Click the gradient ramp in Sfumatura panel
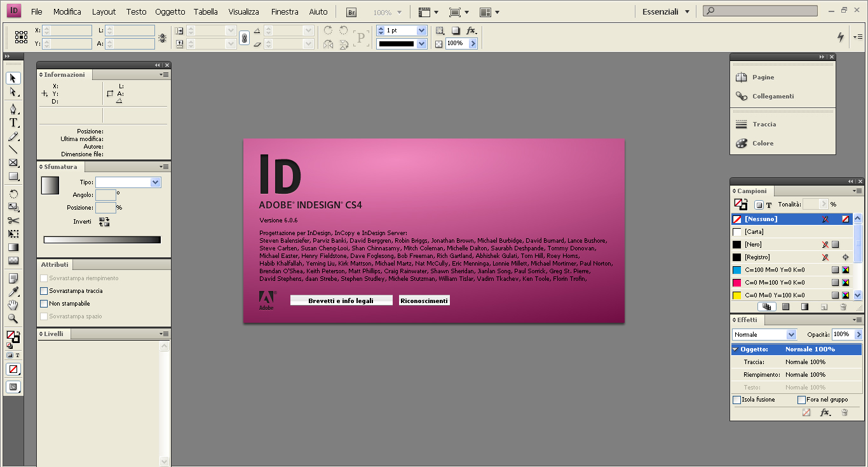 (x=102, y=240)
